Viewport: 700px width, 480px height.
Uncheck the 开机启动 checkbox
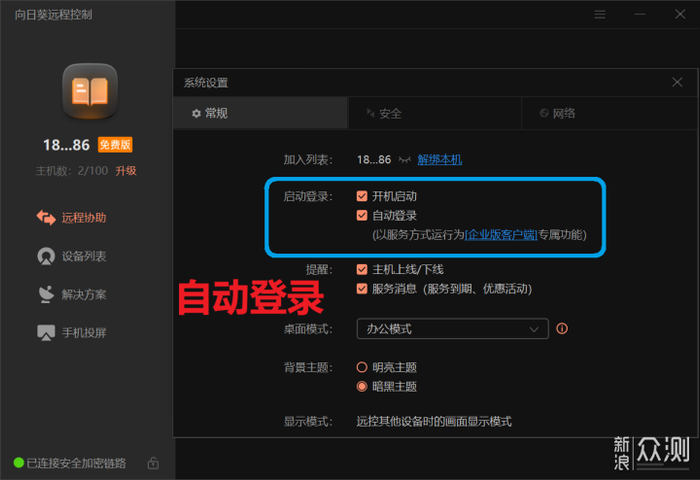click(x=362, y=196)
